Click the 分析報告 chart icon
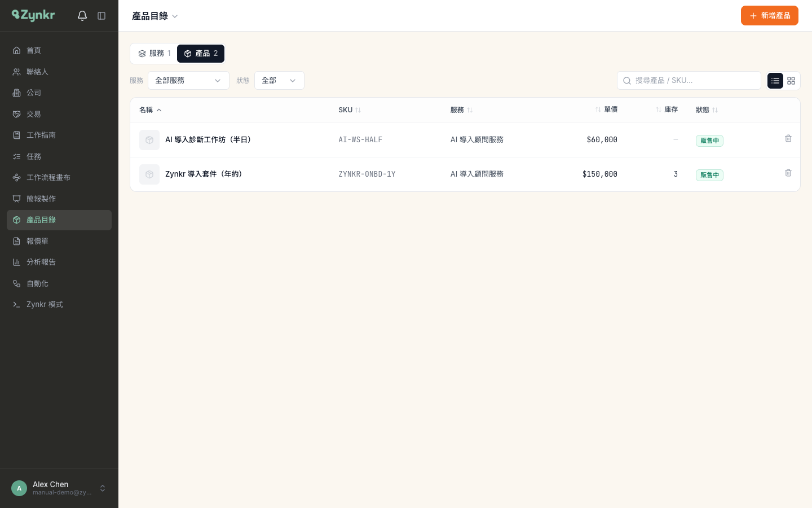812x508 pixels. coord(17,262)
